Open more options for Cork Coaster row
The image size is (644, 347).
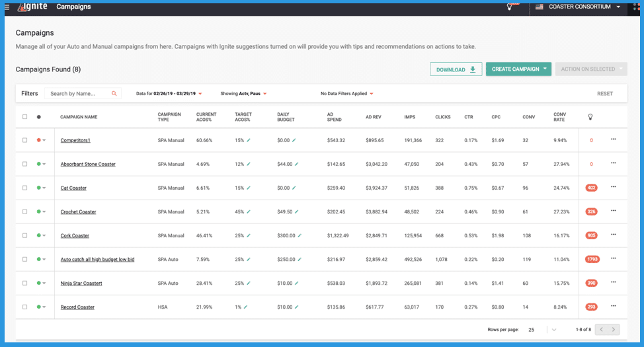pos(613,235)
